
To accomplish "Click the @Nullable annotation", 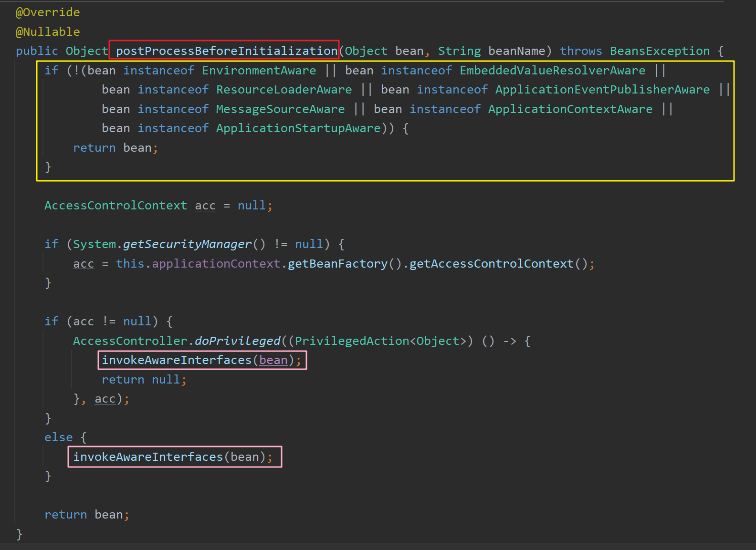I will click(48, 32).
